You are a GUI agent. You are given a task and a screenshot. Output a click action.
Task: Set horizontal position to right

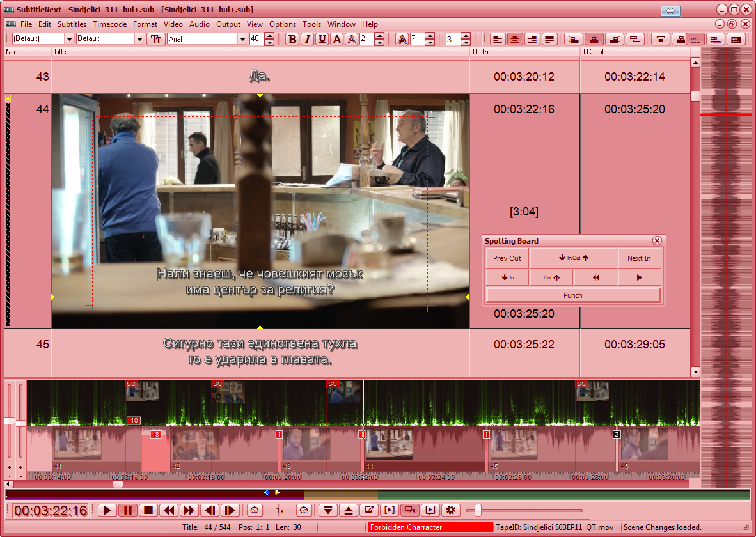click(x=615, y=39)
